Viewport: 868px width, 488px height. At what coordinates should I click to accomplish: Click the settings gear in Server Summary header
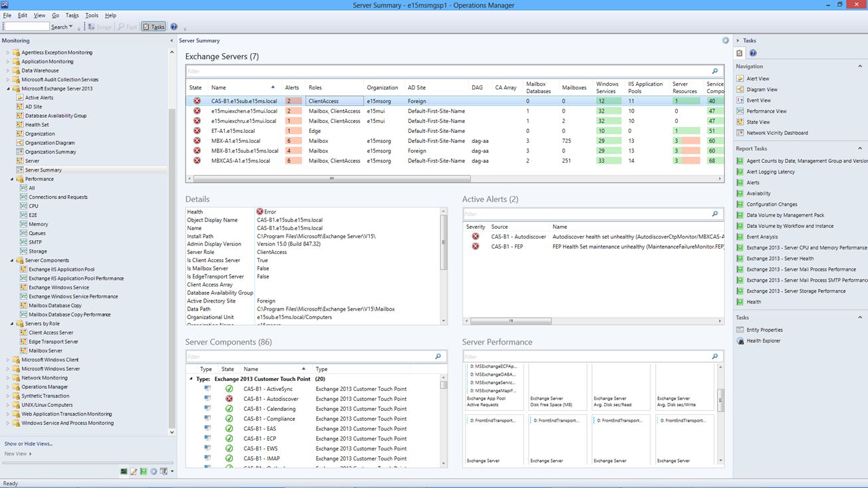pos(725,41)
